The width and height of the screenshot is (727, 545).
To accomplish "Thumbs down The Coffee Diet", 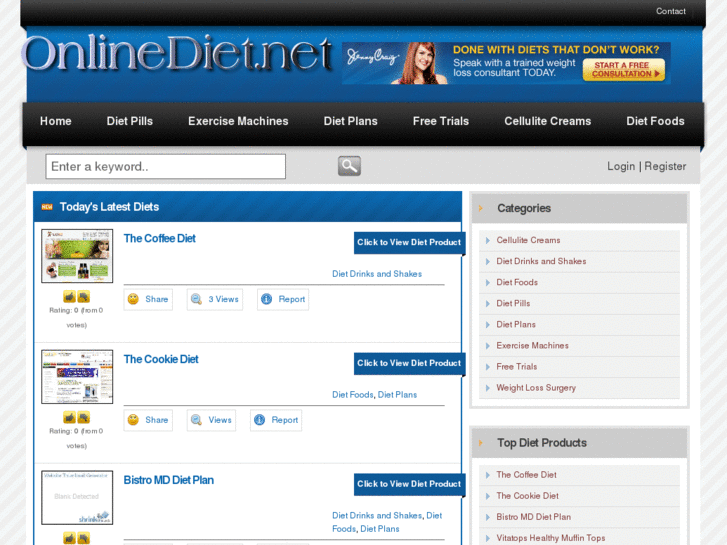I will (x=83, y=296).
